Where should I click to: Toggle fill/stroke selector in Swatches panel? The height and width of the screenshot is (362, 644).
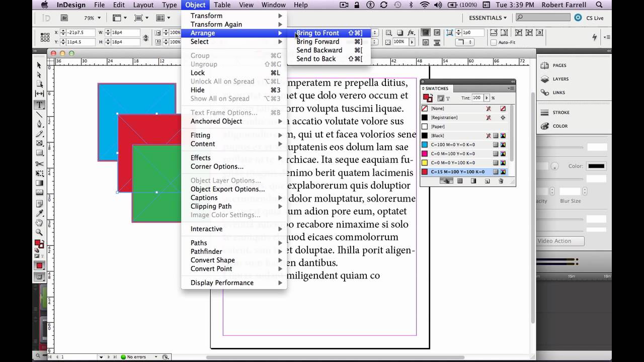(427, 98)
